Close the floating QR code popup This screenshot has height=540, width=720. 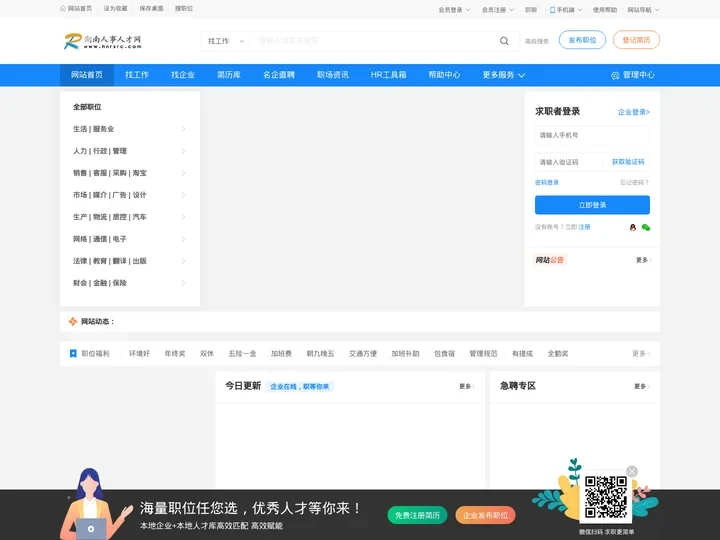(x=632, y=471)
